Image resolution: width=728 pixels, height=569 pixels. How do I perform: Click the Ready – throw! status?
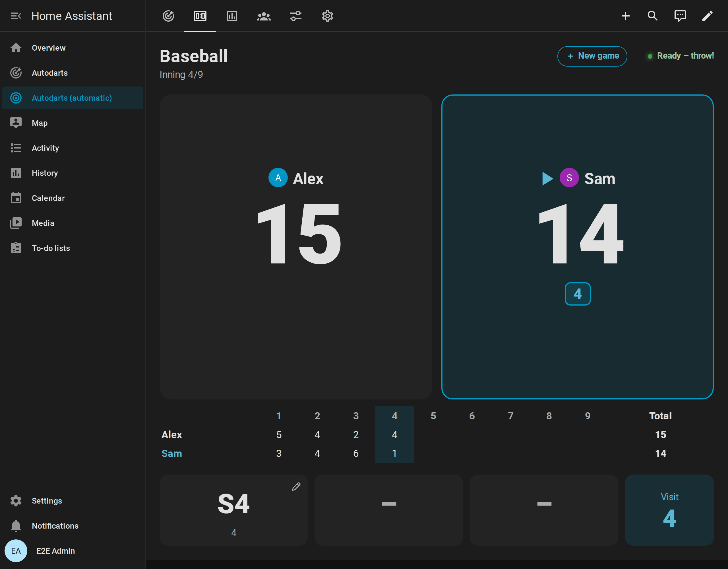[680, 56]
